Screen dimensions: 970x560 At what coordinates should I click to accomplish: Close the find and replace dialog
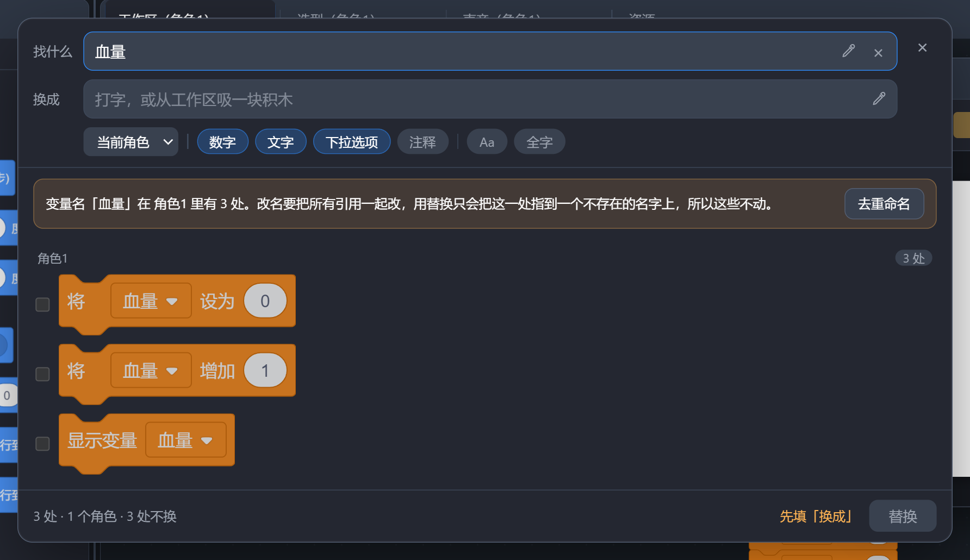[922, 48]
